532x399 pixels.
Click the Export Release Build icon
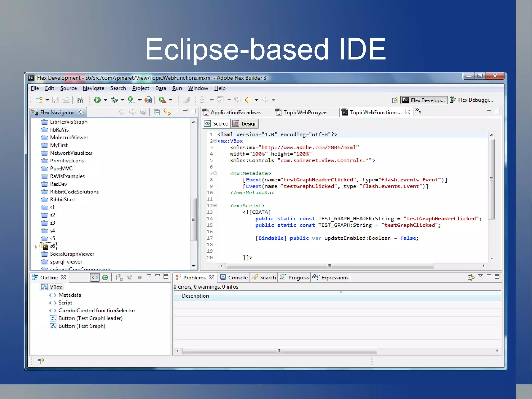(x=148, y=100)
